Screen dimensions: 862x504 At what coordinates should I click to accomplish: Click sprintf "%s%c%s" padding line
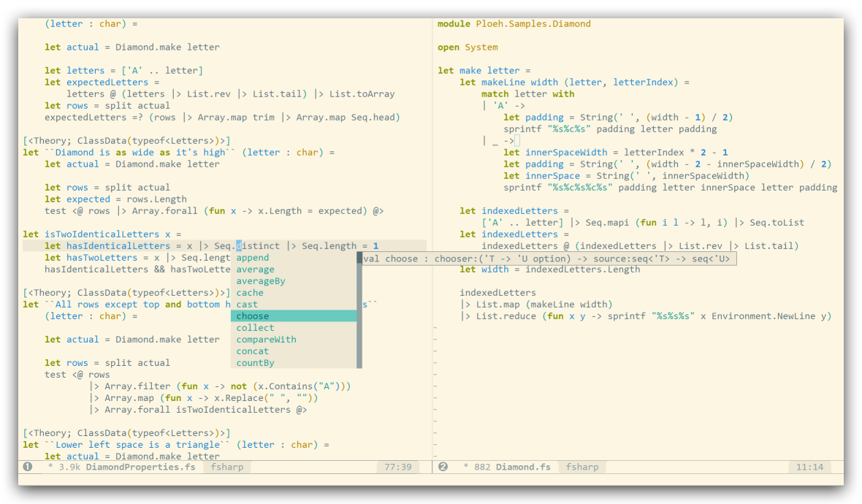pyautogui.click(x=610, y=129)
